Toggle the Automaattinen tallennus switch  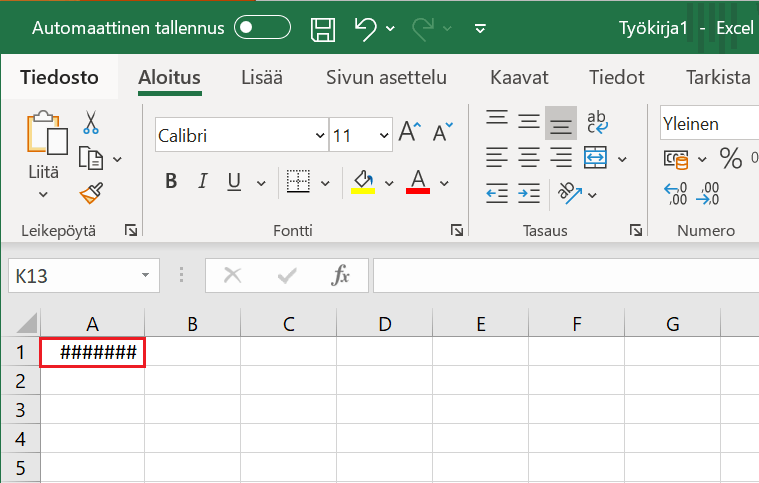coord(262,28)
